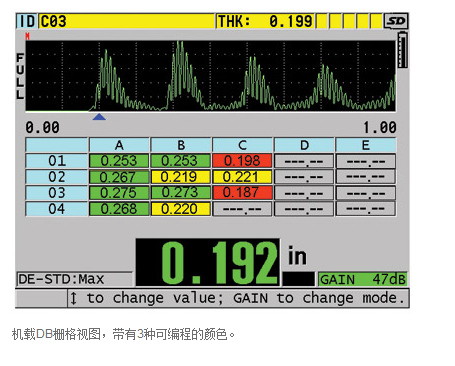The image size is (455, 366).
Task: Select green cell 0.273
Action: 181,193
